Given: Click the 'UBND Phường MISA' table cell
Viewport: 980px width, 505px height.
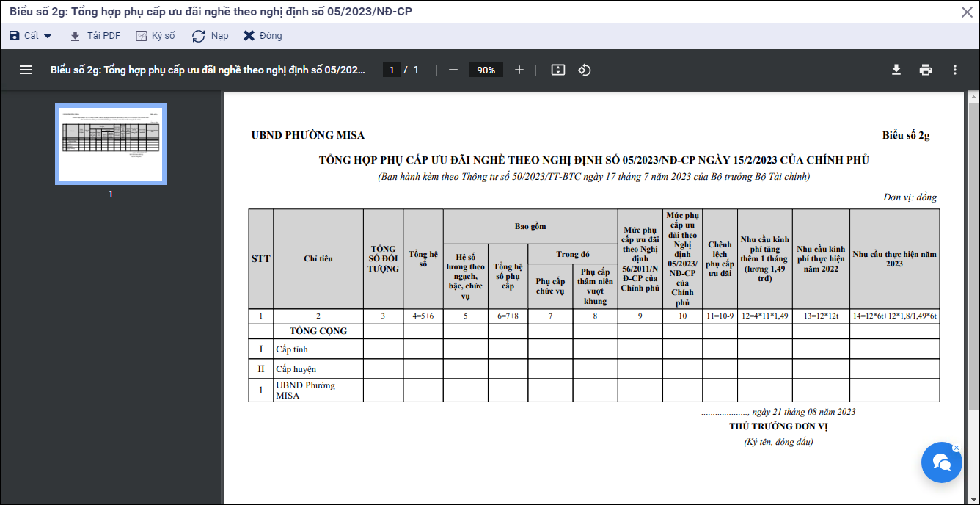Looking at the screenshot, I should (x=318, y=390).
